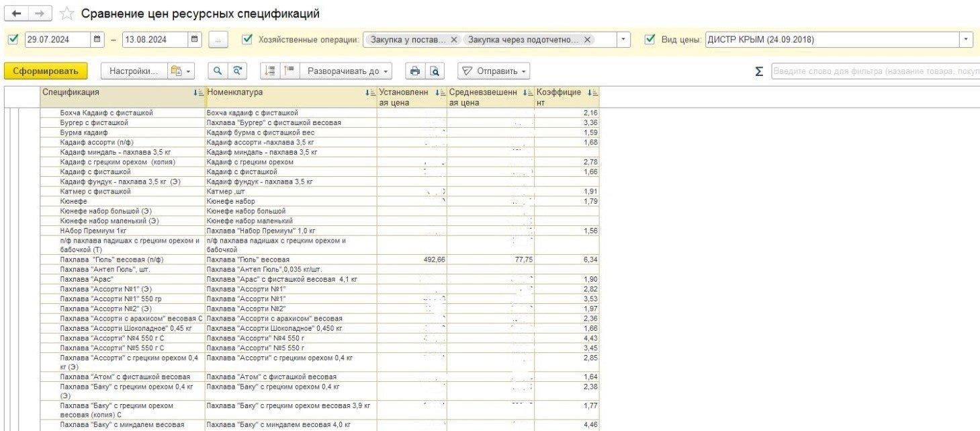Disable the Вид цены checkbox
The image size is (980, 431).
[x=650, y=40]
